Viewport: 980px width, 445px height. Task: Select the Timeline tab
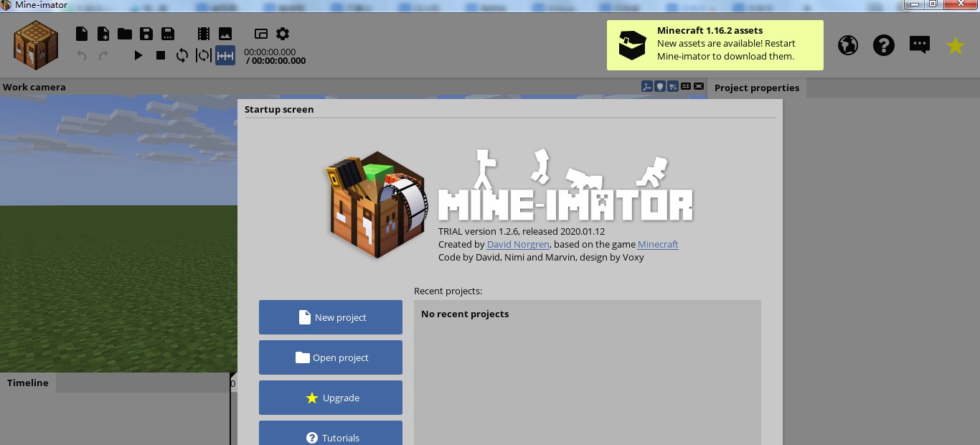point(28,383)
